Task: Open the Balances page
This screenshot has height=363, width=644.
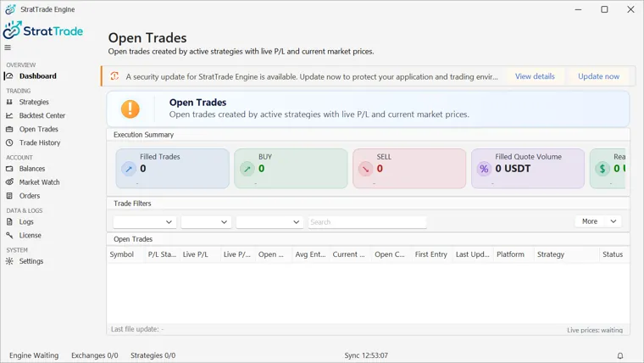Action: point(32,169)
